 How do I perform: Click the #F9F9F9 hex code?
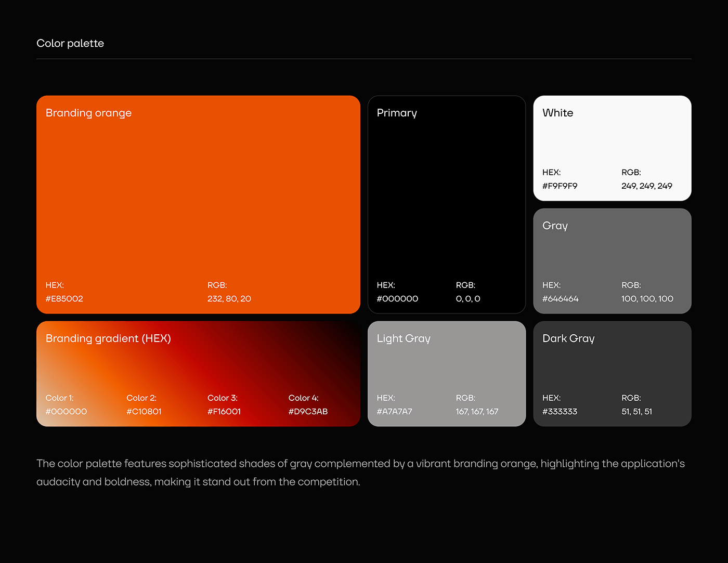tap(560, 186)
